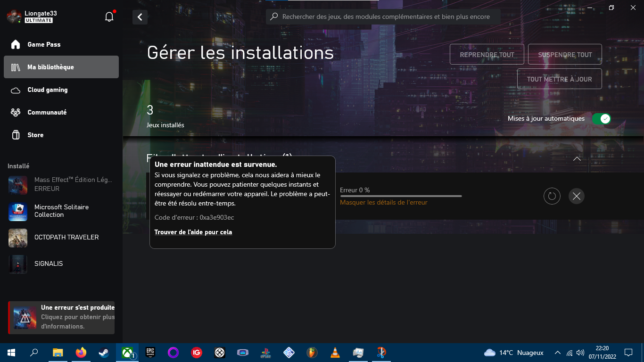Click SUSPENDRE TOUT button
644x362 pixels.
pyautogui.click(x=565, y=54)
